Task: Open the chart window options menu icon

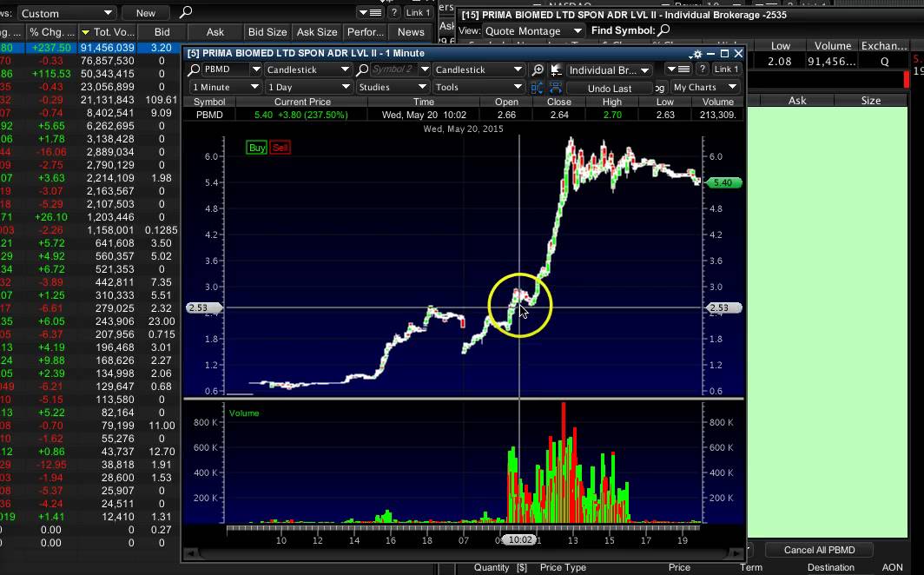Action: [678, 69]
